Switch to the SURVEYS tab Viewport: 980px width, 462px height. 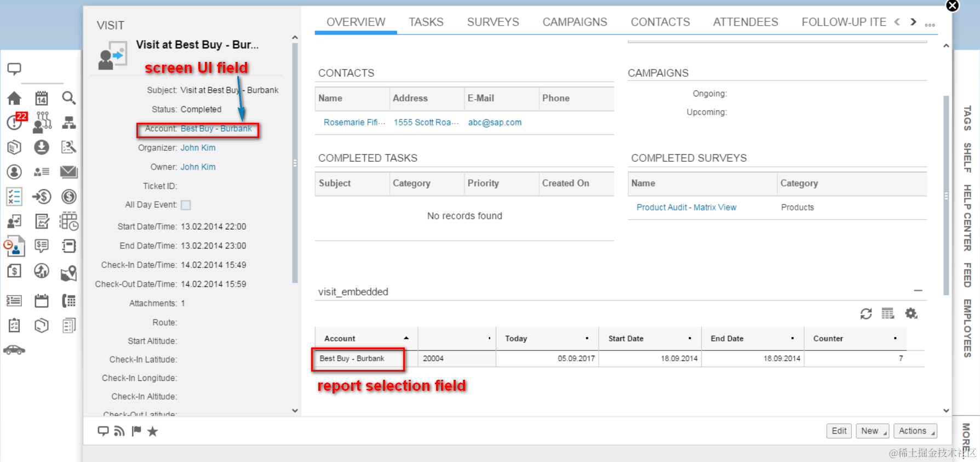coord(493,22)
